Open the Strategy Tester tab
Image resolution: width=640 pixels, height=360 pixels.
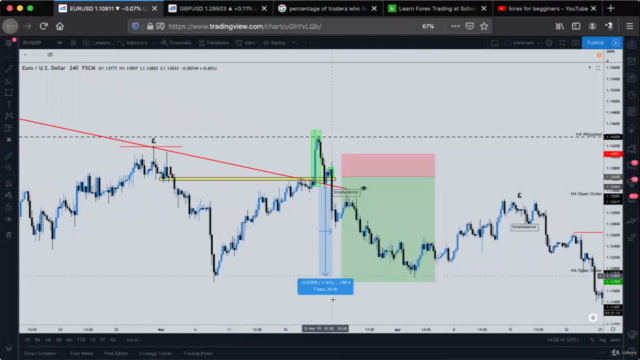tap(156, 353)
